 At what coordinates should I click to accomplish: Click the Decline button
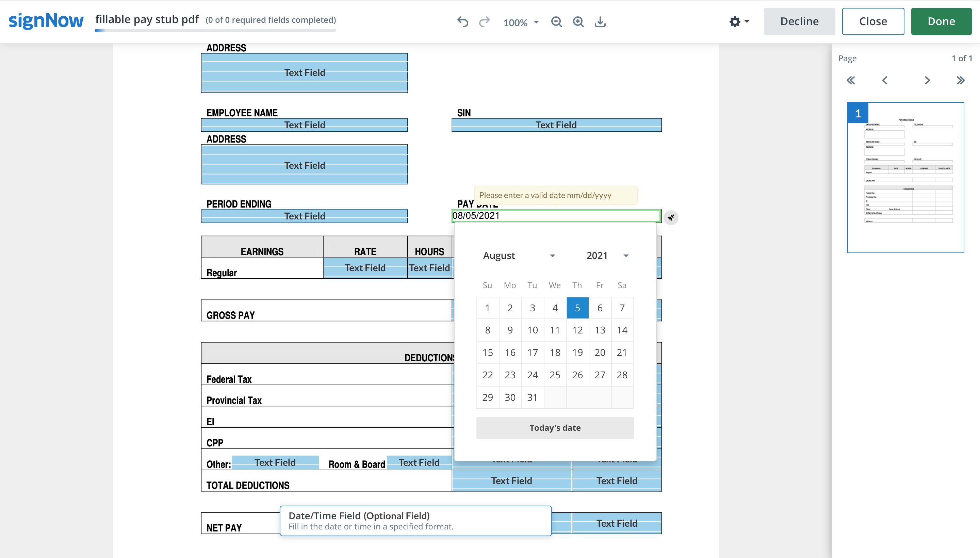799,21
